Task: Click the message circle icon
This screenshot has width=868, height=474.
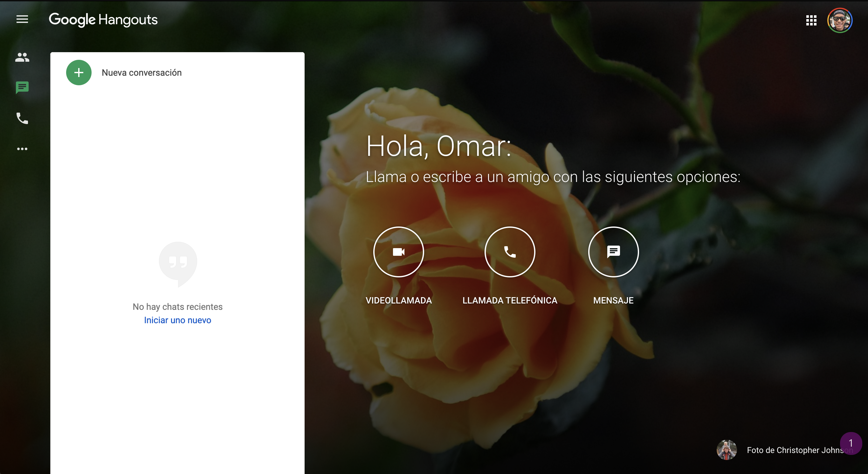Action: coord(613,252)
